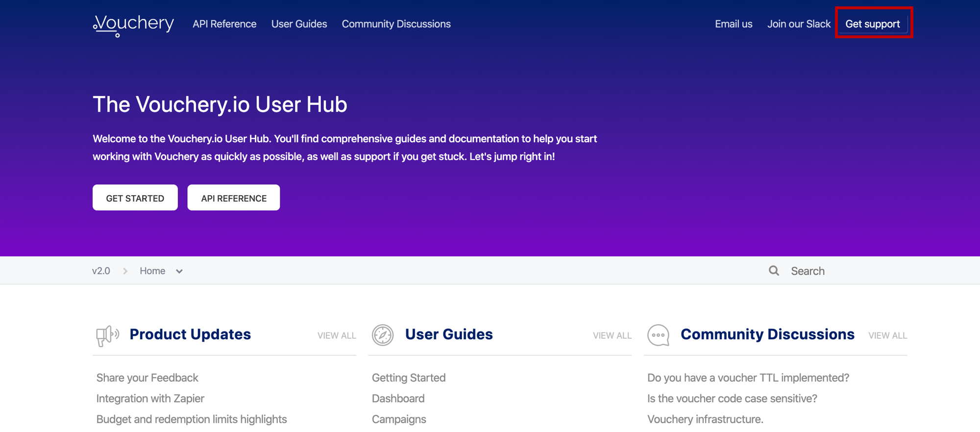Screen dimensions: 980x432
Task: Click the Get support button
Action: tap(873, 24)
